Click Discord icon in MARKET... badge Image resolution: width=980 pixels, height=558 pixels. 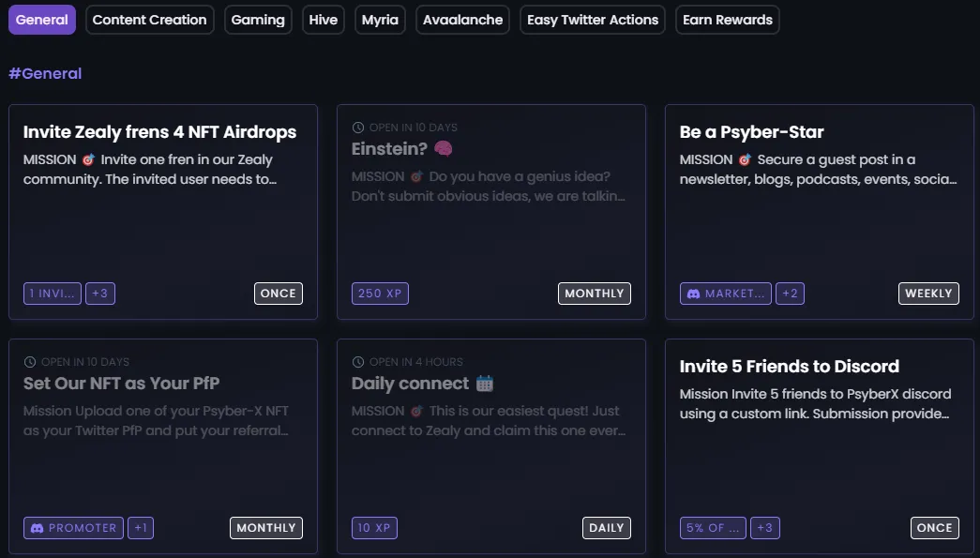pos(693,294)
